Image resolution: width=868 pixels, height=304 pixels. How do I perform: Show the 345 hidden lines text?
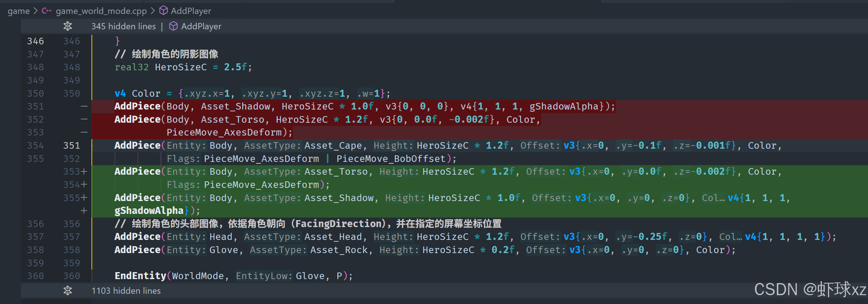(x=123, y=26)
